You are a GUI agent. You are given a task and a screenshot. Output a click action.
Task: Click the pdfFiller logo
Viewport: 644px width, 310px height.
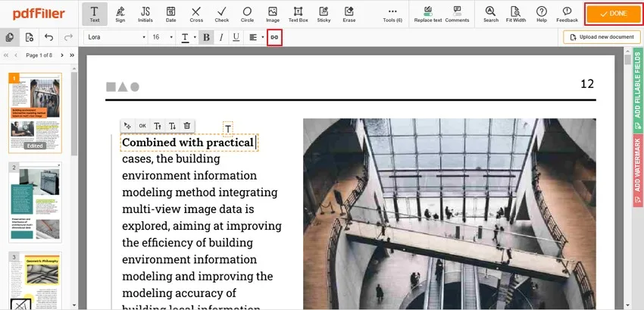[39, 14]
